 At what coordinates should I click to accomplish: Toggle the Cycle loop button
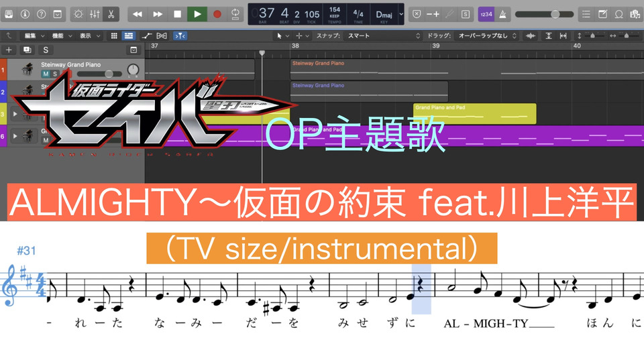click(235, 14)
